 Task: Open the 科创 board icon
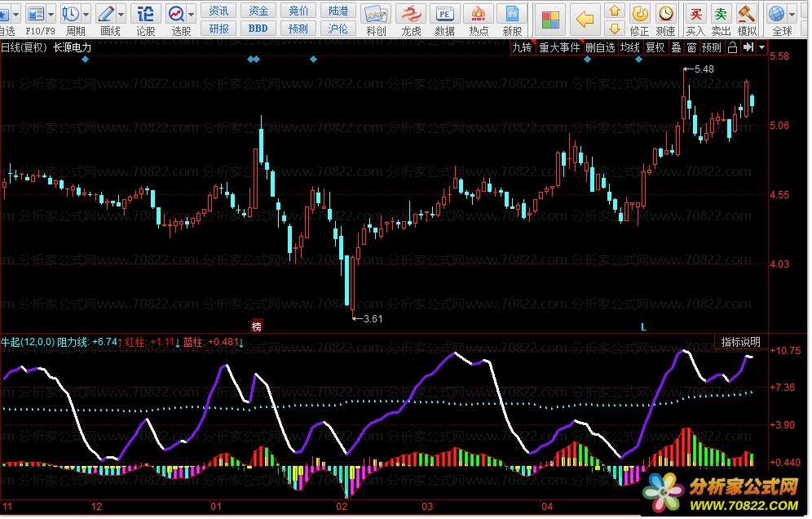pos(376,14)
